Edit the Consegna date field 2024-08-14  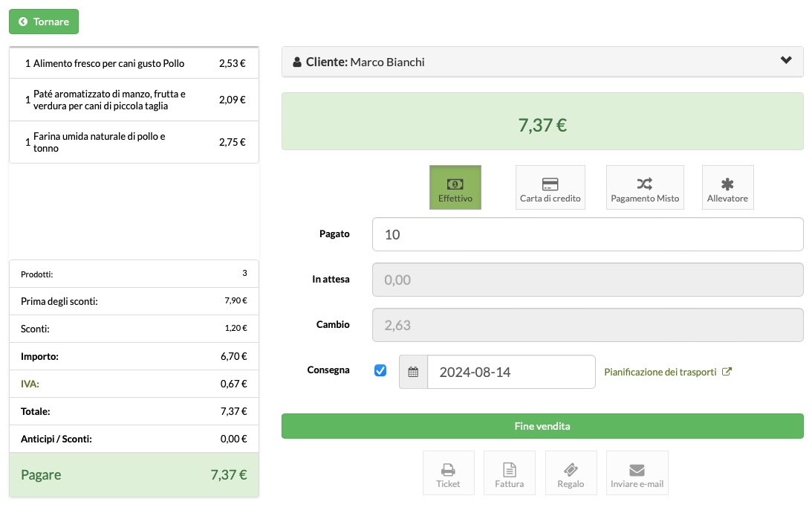point(511,372)
